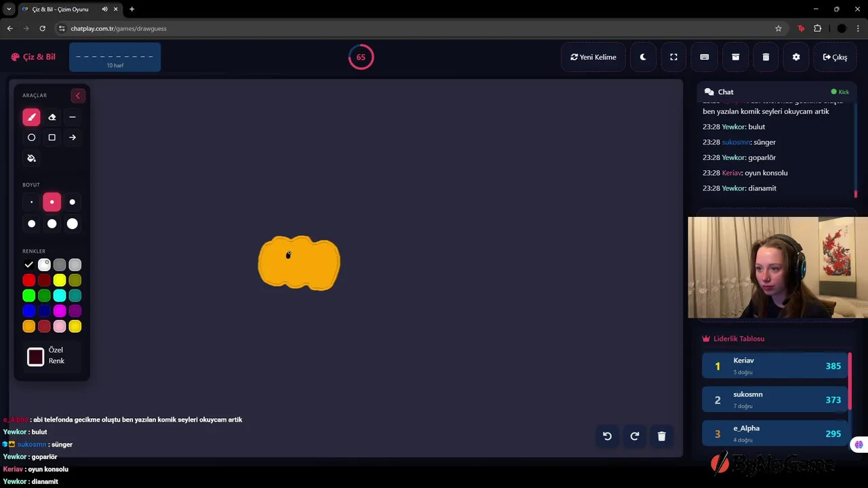Undo the last drawing stroke
The height and width of the screenshot is (488, 868).
coord(608,436)
